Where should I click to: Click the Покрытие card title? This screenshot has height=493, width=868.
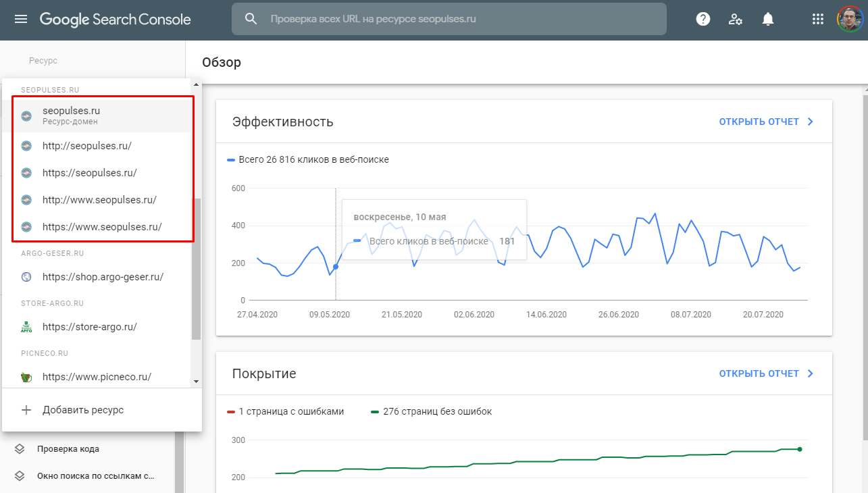point(264,373)
